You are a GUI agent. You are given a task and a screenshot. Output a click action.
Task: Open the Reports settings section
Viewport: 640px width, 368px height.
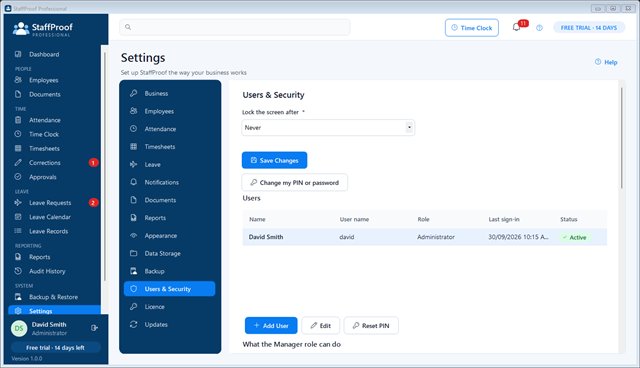tap(169, 218)
